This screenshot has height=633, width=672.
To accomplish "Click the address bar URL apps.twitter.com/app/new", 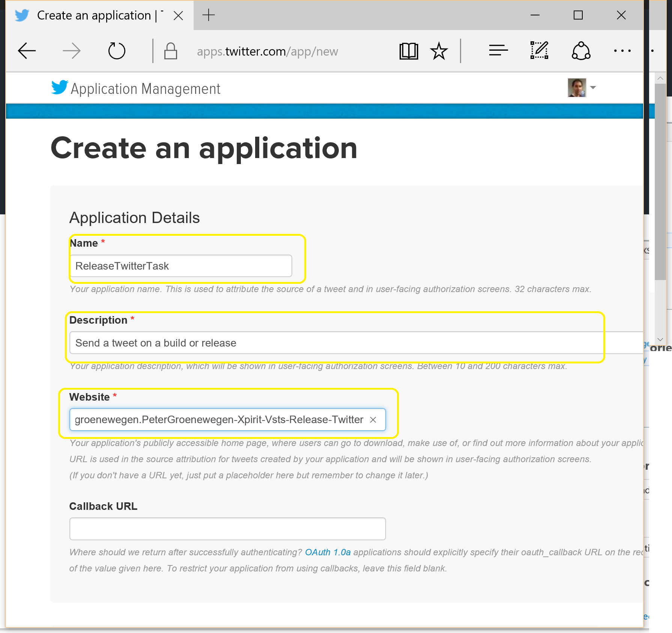I will [268, 51].
